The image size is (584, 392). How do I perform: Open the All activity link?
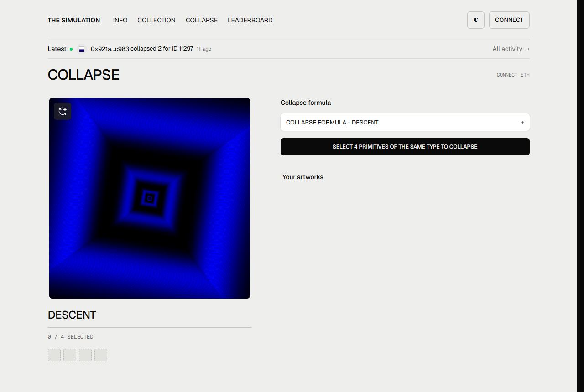pyautogui.click(x=511, y=49)
